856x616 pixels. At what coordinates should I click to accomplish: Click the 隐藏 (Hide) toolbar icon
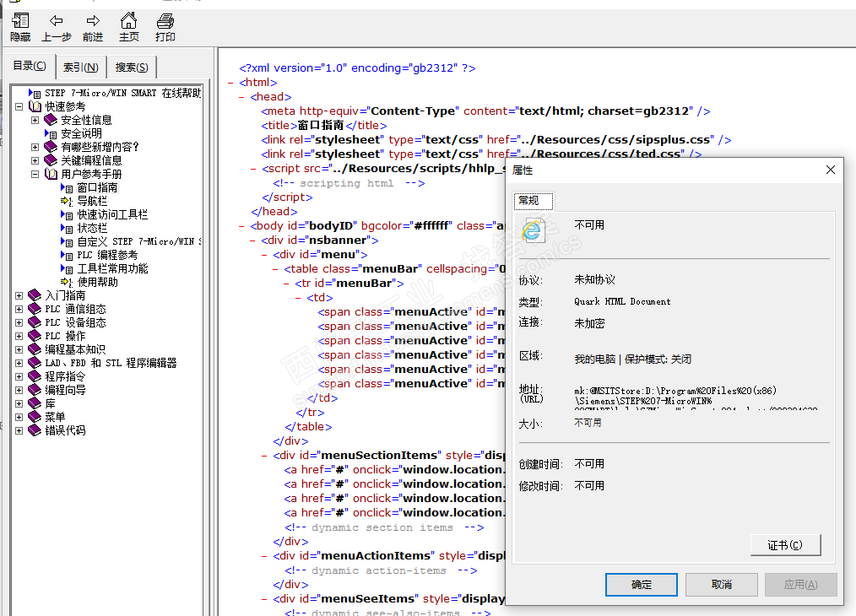pyautogui.click(x=20, y=21)
